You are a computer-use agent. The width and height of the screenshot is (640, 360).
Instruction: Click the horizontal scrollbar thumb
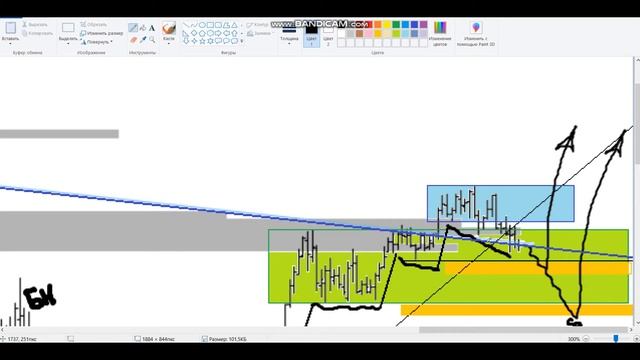523,330
